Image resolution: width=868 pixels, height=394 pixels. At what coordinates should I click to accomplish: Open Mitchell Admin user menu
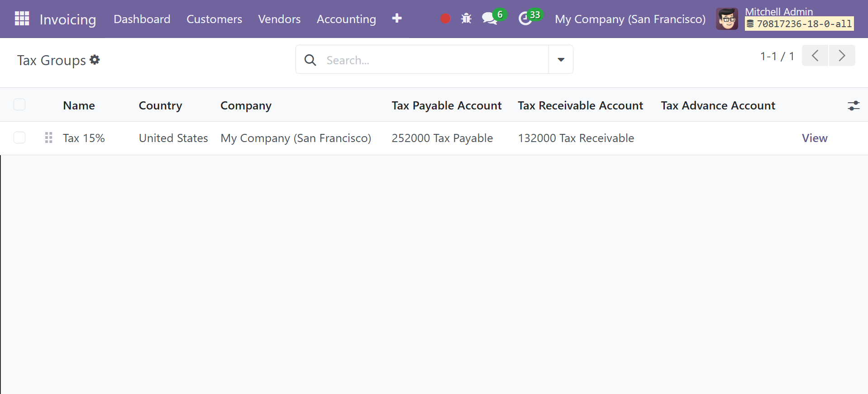point(785,19)
